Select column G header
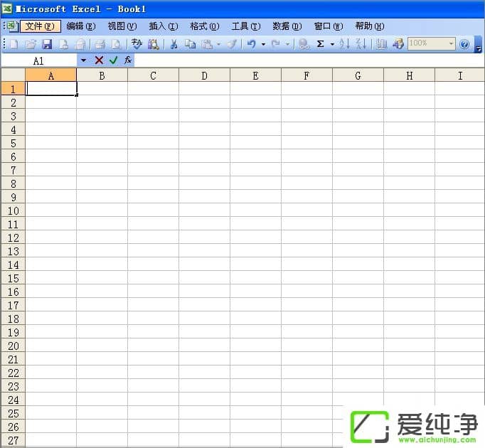 (358, 75)
